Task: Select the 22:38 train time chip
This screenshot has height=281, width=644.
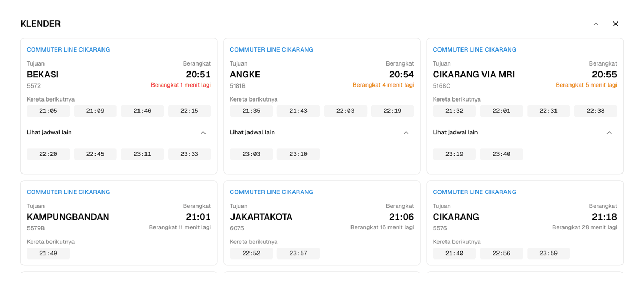Action: (x=596, y=111)
